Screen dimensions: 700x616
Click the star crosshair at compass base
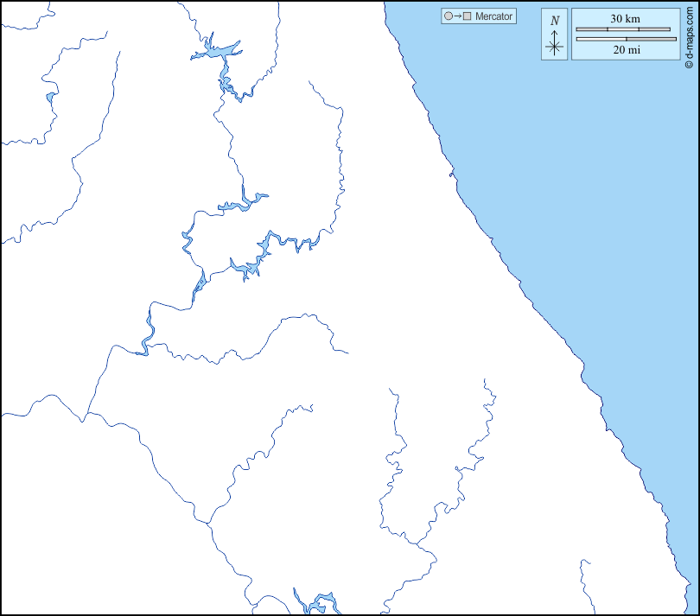[555, 47]
